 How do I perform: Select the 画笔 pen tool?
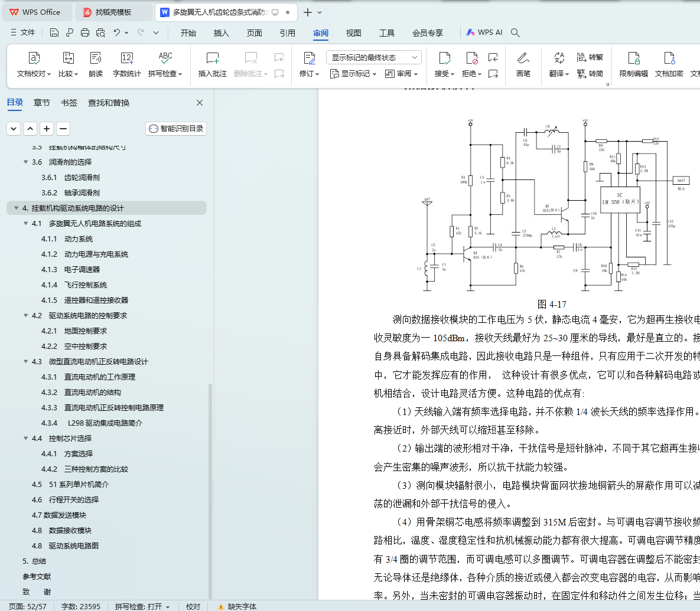(523, 65)
